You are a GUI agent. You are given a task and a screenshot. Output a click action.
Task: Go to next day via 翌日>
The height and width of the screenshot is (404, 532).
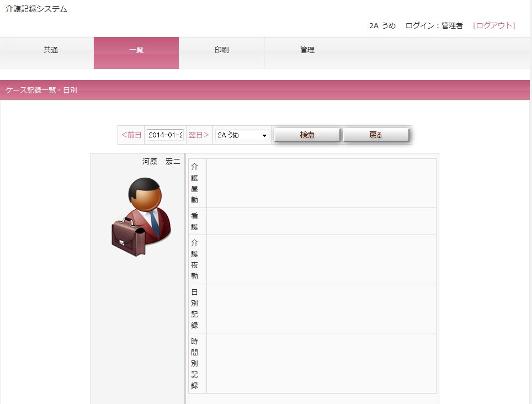199,135
